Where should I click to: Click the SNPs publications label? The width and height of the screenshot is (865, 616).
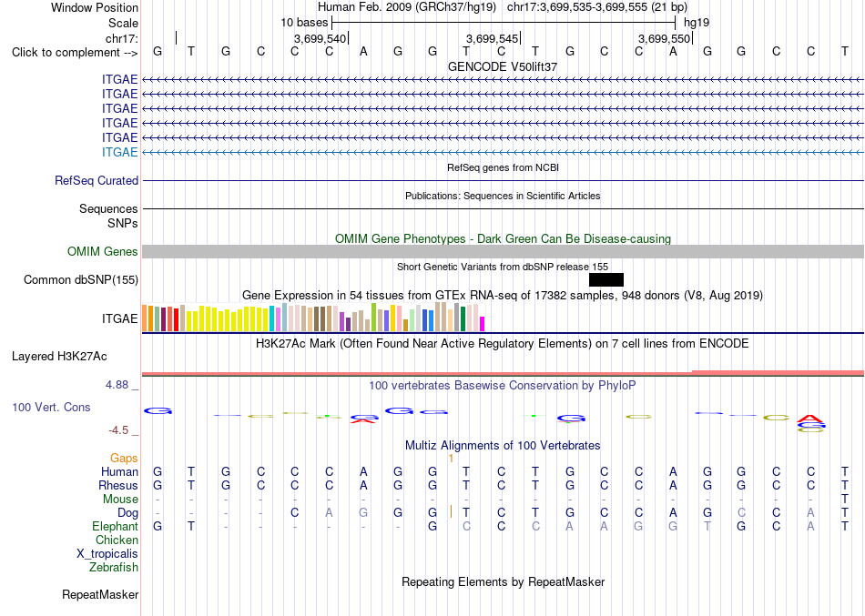point(123,223)
